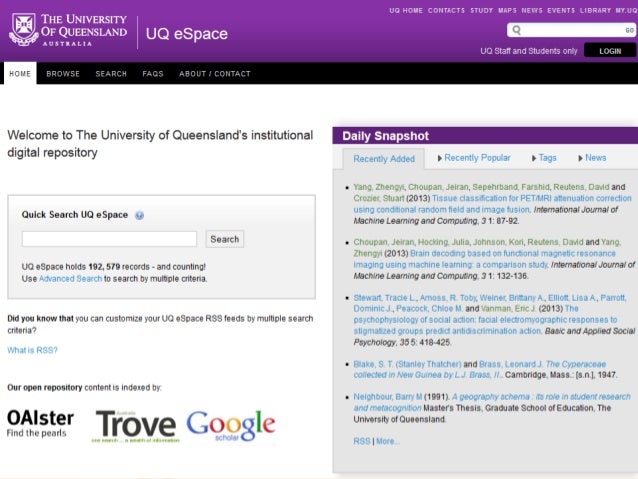This screenshot has width=638, height=479.
Task: Open the Browse navigation menu
Action: tap(63, 74)
